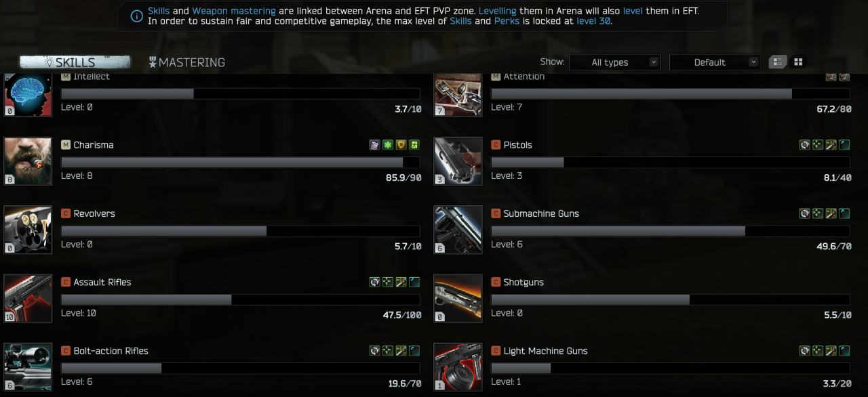Screen dimensions: 868x397
Task: Select the Revolvers cylinder skill icon
Action: (28, 230)
